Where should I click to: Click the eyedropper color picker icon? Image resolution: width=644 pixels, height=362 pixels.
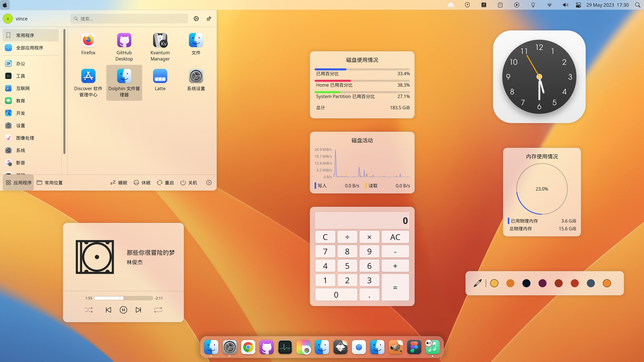477,283
